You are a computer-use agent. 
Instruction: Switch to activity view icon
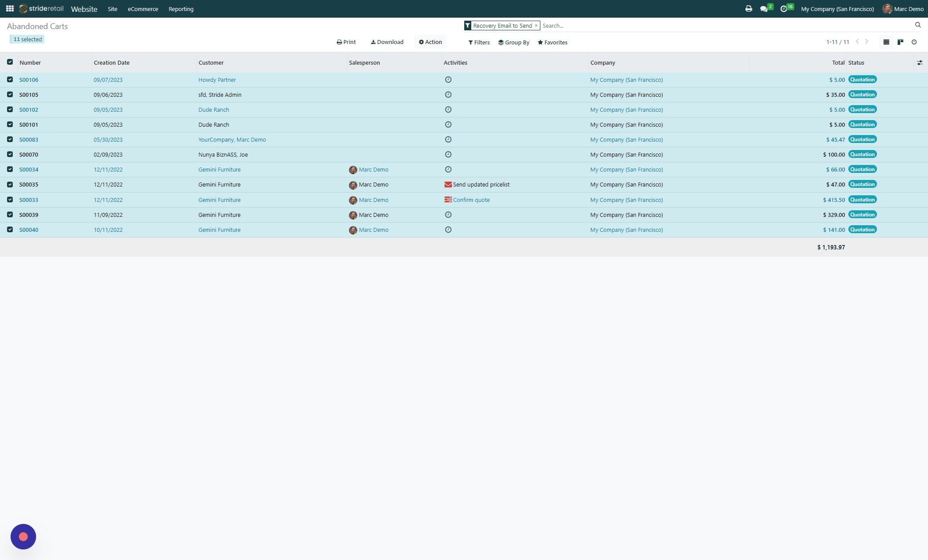click(x=914, y=42)
